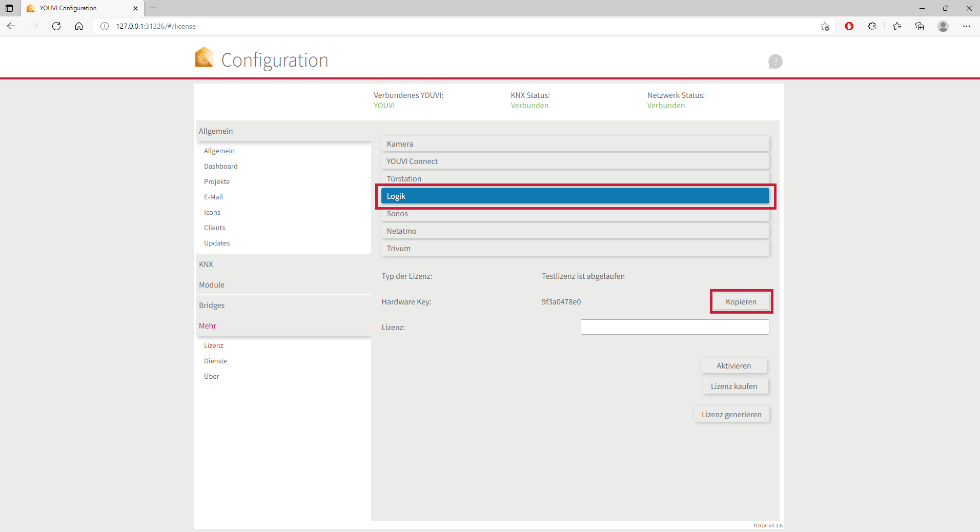
Task: Open the Projekte page
Action: click(217, 181)
